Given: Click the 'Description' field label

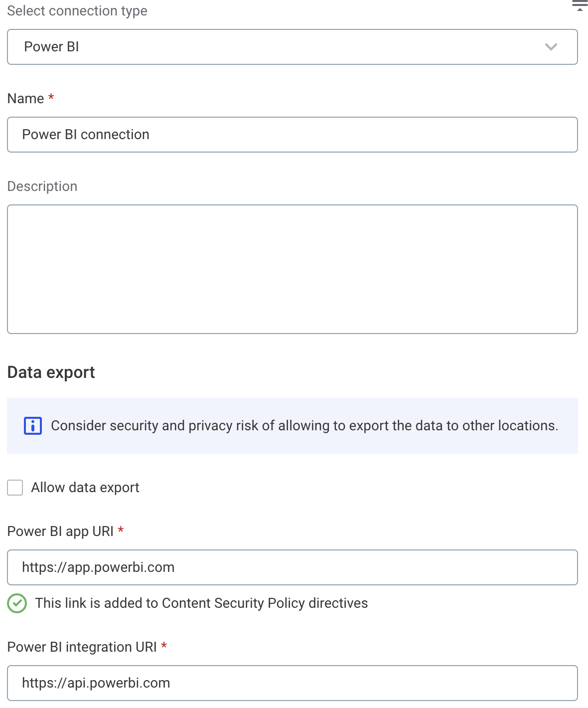Looking at the screenshot, I should tap(42, 186).
